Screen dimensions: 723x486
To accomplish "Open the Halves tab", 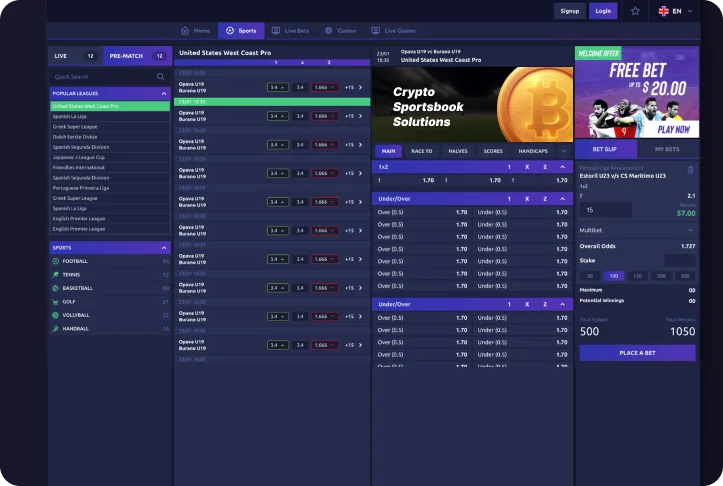I will [458, 151].
